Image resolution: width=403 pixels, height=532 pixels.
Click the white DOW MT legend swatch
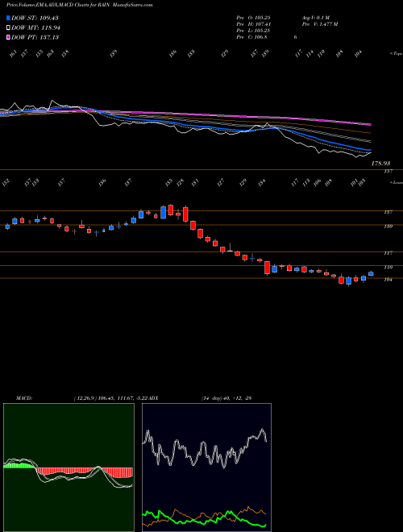coord(8,27)
